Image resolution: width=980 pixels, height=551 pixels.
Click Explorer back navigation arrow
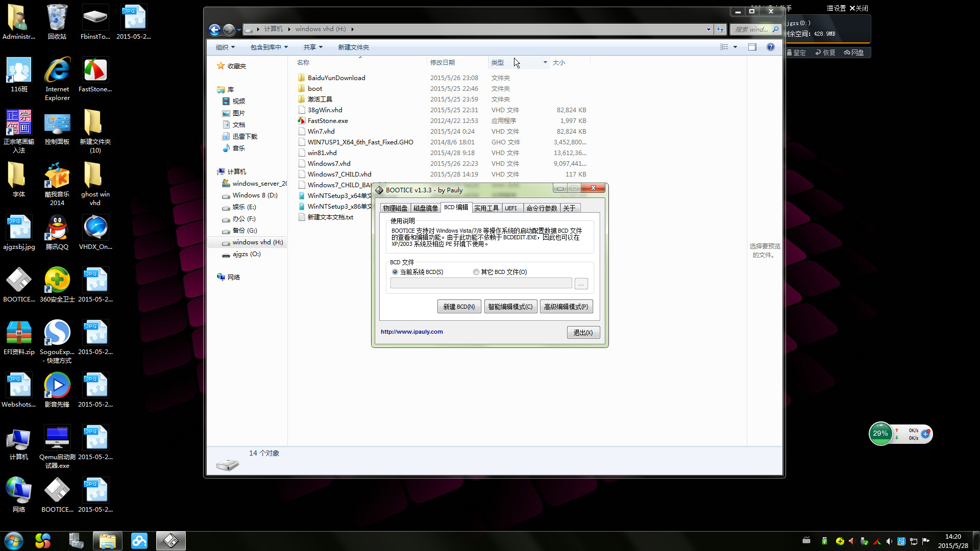point(214,30)
